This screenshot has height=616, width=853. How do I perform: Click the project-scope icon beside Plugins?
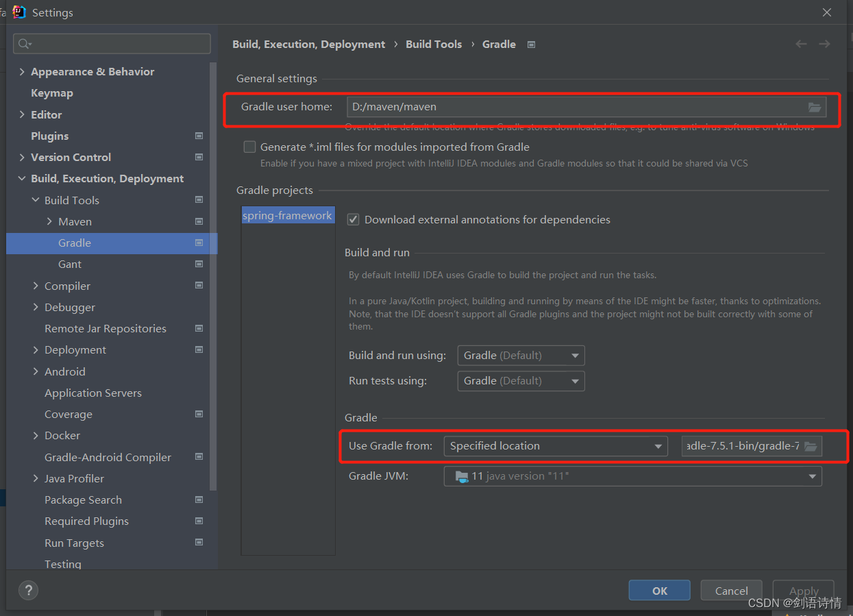point(199,136)
